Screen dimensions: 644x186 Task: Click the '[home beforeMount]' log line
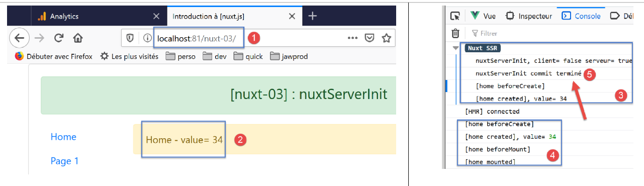click(x=498, y=149)
